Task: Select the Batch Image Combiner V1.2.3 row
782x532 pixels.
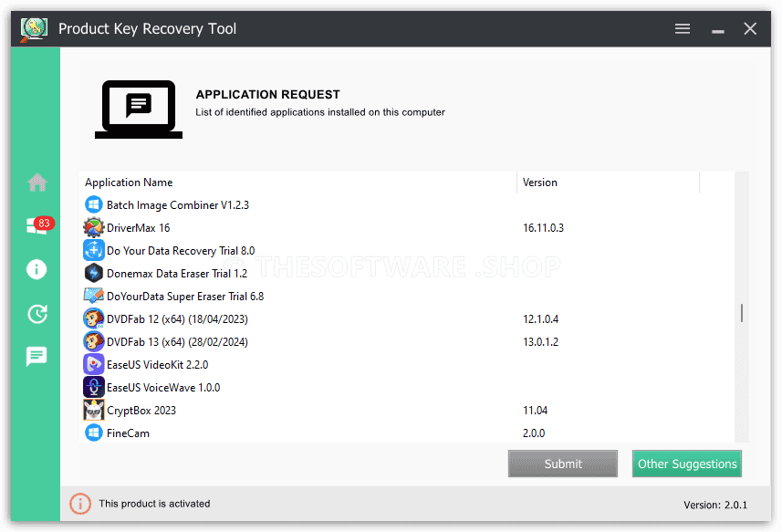Action: [x=406, y=205]
